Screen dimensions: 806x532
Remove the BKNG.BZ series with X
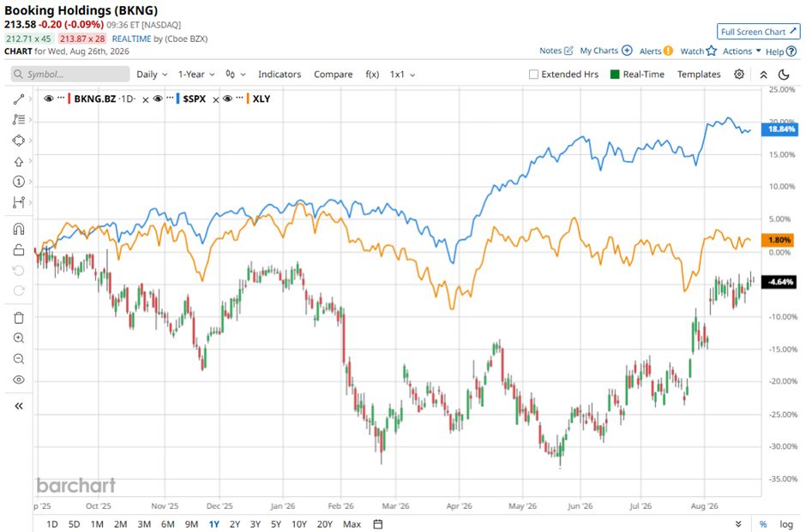146,99
